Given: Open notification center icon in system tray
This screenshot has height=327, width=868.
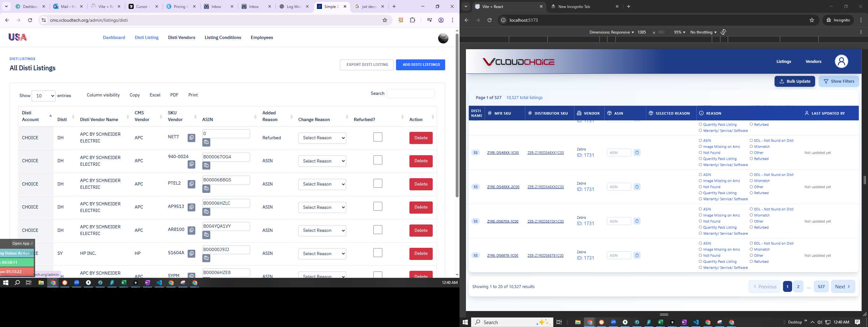Looking at the screenshot, I should 857,322.
